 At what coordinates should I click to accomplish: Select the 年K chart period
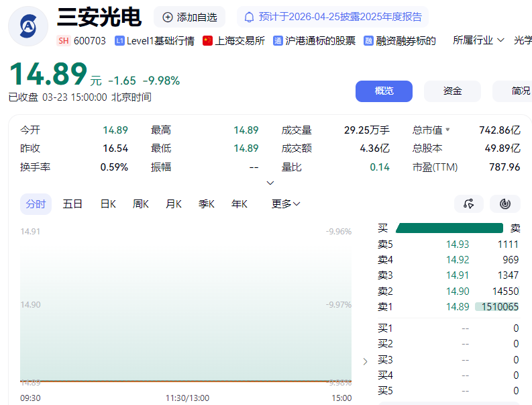[240, 204]
